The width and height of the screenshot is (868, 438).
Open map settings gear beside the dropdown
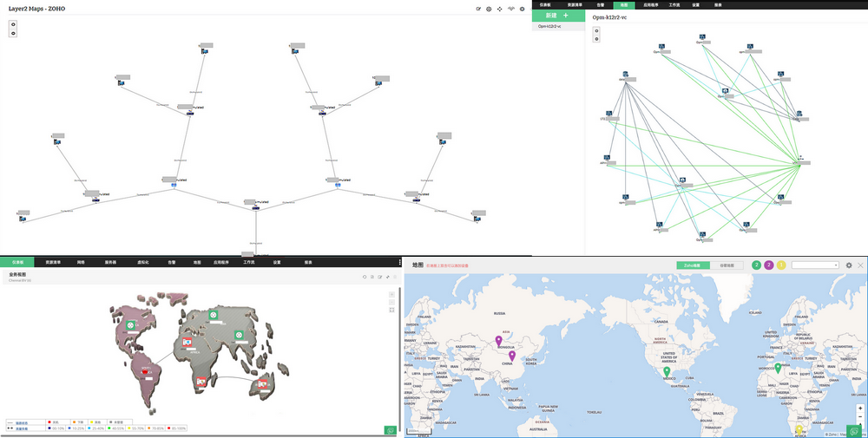point(849,265)
